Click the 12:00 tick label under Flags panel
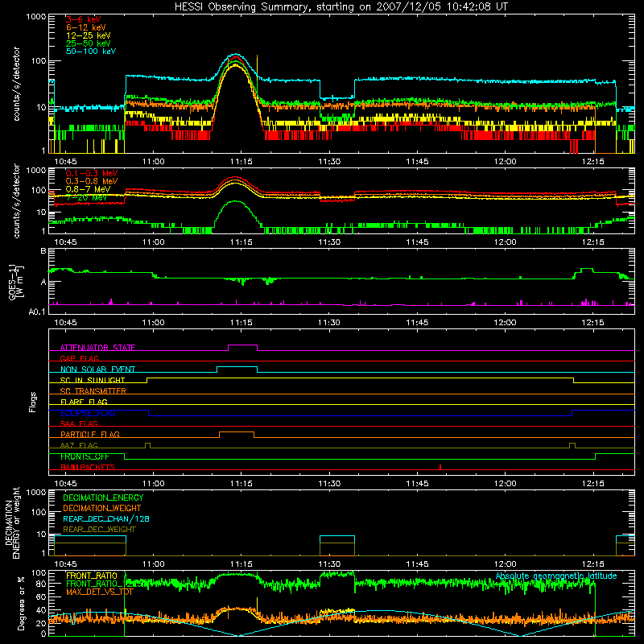The width and height of the screenshot is (644, 644). [506, 484]
